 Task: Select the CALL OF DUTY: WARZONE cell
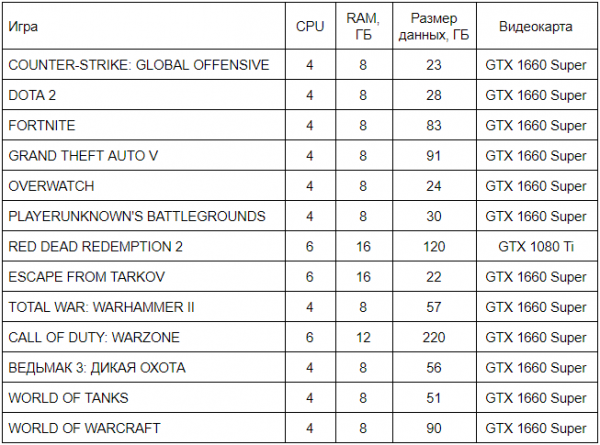pos(91,337)
